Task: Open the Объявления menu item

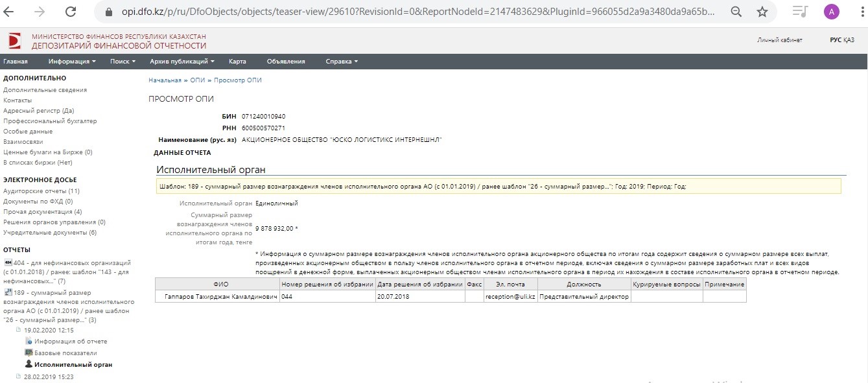Action: 286,62
